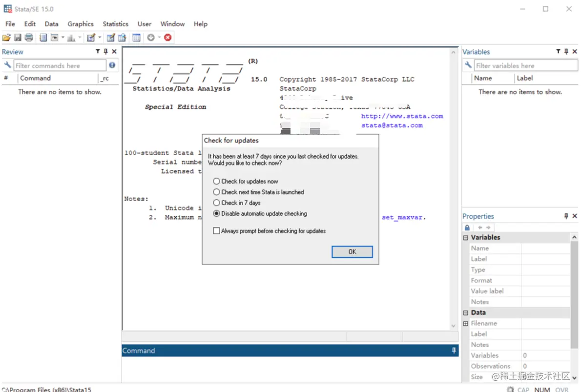Click in 'Filter commands here' field

(x=60, y=65)
